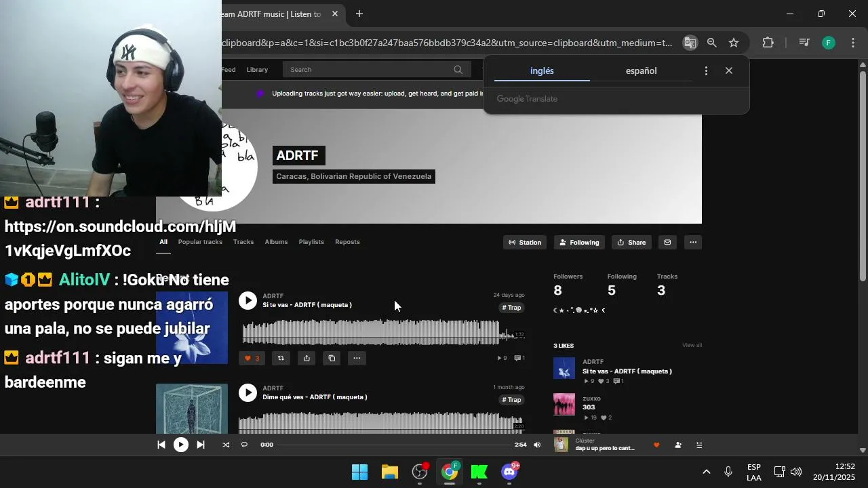Open the profile more options menu
This screenshot has height=488, width=868.
[x=692, y=242]
